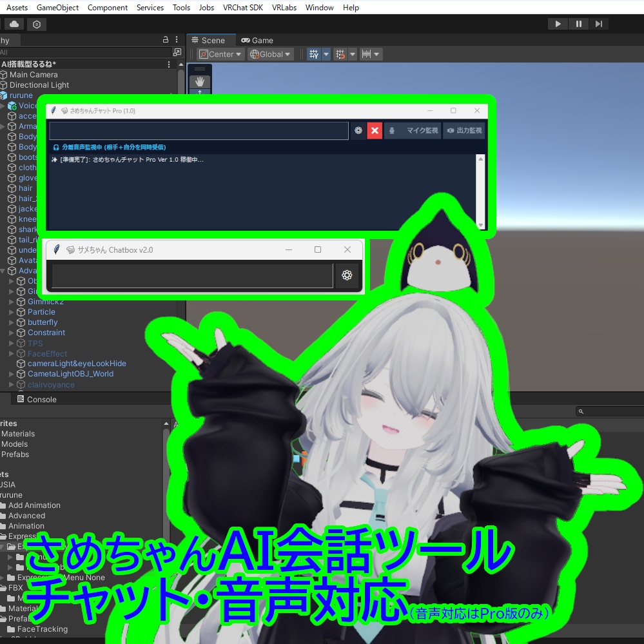The width and height of the screenshot is (644, 644).
Task: Click the Hierarchy search-in-new-window icon
Action: point(177,52)
